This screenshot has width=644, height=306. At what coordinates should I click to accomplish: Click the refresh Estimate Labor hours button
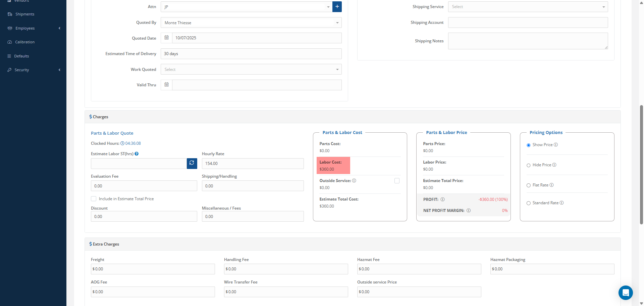click(192, 164)
